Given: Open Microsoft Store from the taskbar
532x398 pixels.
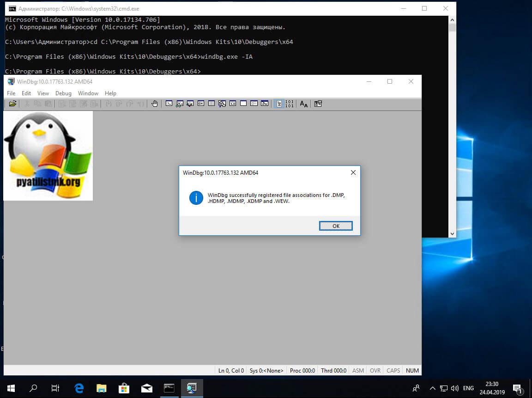Looking at the screenshot, I should pos(124,388).
